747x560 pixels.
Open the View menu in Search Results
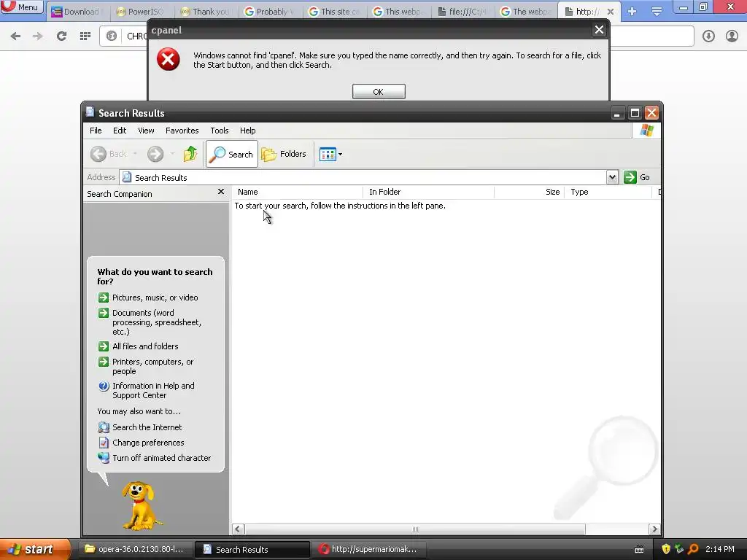pos(146,131)
